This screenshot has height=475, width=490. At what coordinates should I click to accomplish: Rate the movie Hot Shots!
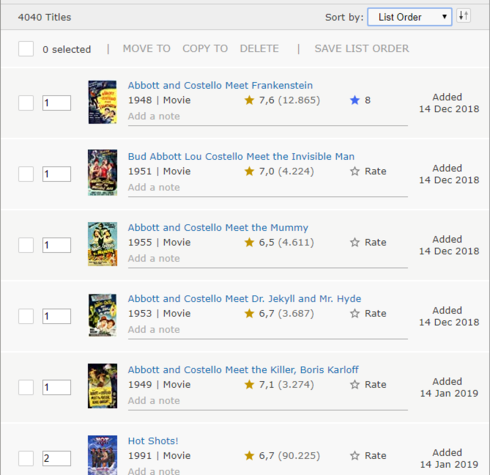(368, 456)
